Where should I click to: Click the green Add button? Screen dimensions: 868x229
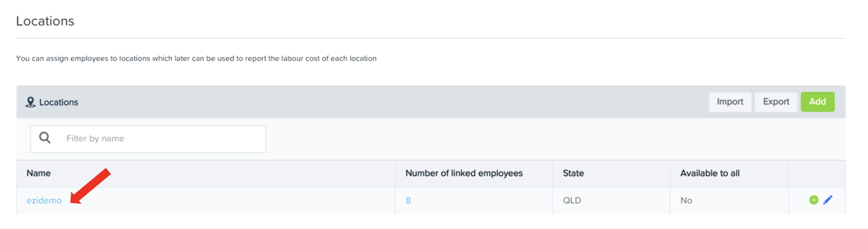click(x=817, y=102)
